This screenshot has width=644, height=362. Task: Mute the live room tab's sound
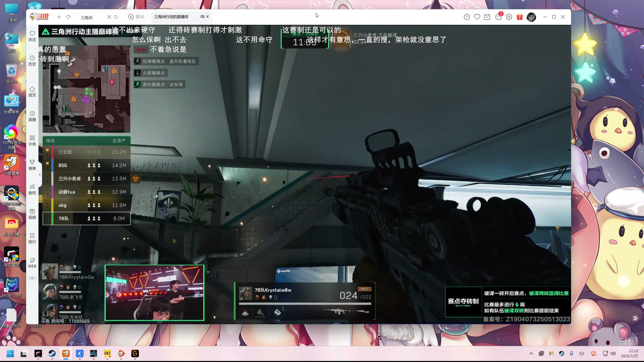click(202, 17)
